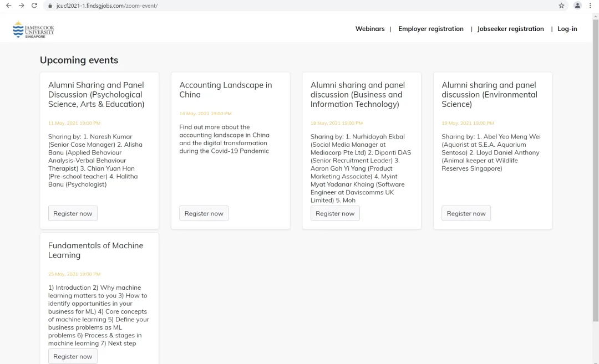Click the James Cook University logo
The height and width of the screenshot is (364, 599).
point(34,29)
